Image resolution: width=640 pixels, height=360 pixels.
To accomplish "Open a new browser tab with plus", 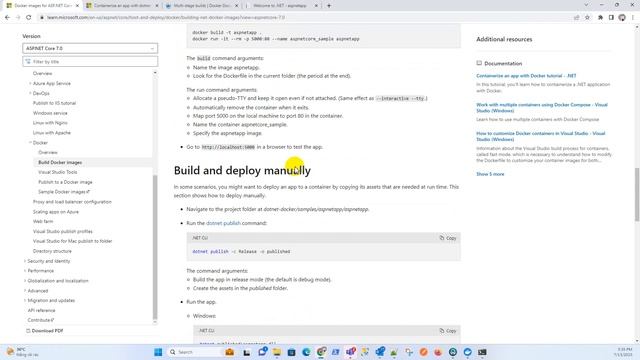I will [329, 6].
